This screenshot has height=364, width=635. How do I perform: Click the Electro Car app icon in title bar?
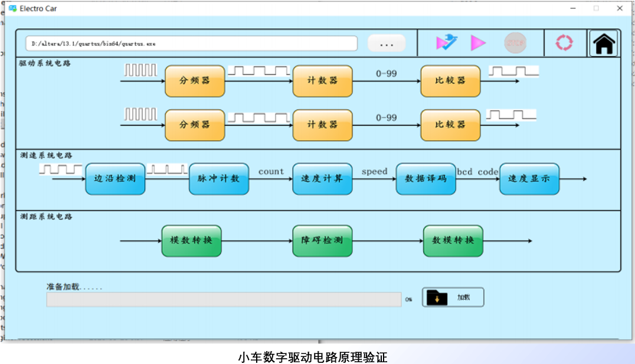12,9
